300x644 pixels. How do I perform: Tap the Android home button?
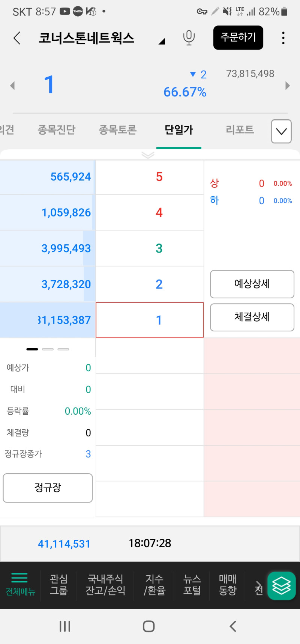(x=149, y=626)
